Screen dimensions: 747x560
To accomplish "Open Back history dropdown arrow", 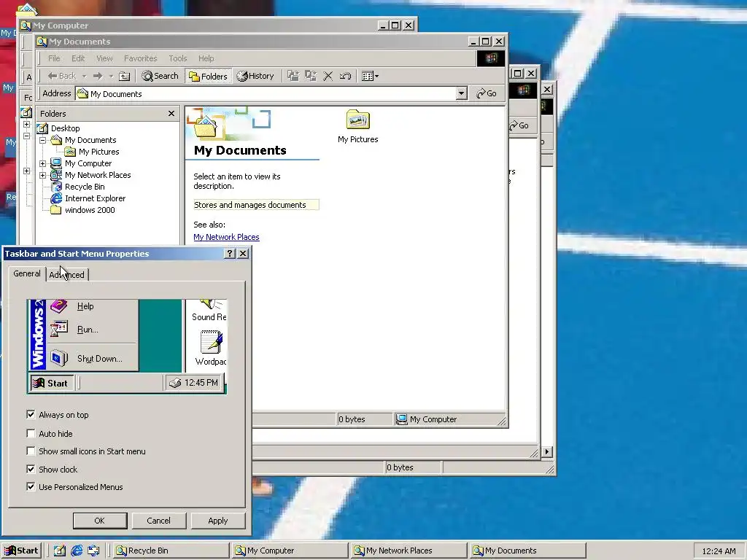I will click(84, 76).
